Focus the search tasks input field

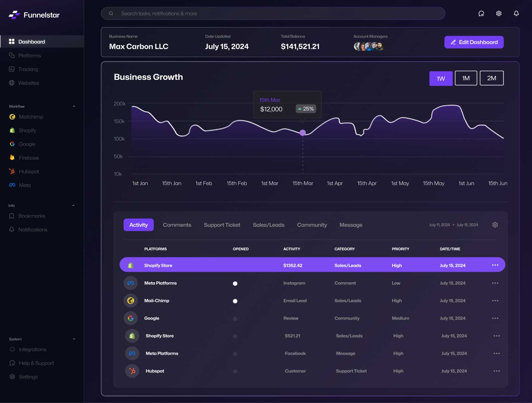pos(273,13)
